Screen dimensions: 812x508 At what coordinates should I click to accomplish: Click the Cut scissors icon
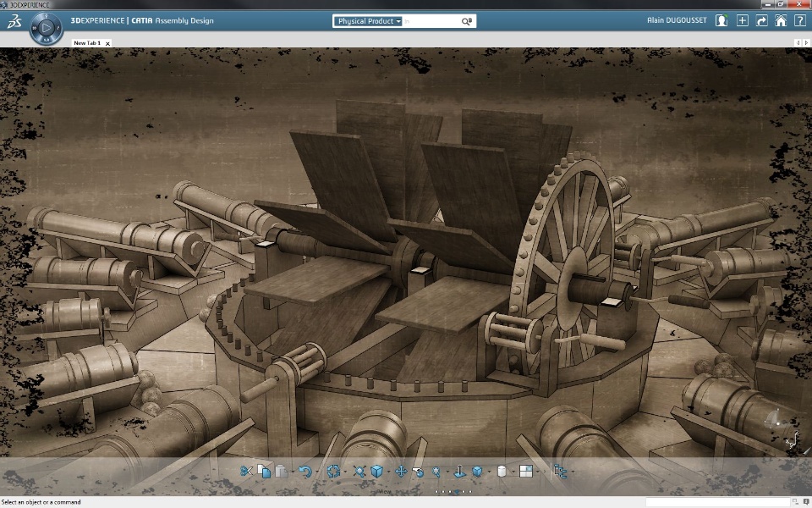tap(246, 472)
